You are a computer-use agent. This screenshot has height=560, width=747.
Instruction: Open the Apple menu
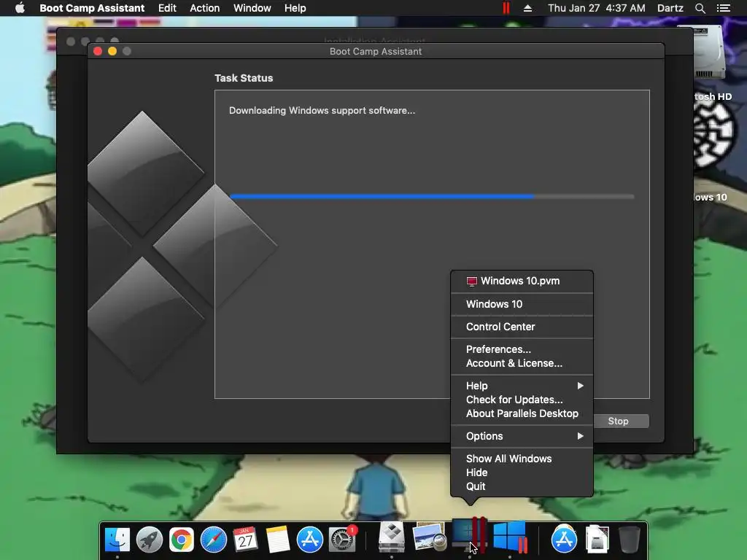tap(20, 8)
